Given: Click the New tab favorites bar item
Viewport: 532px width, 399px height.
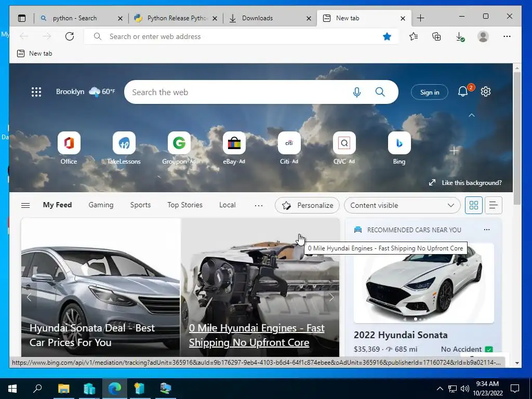Looking at the screenshot, I should [x=35, y=54].
